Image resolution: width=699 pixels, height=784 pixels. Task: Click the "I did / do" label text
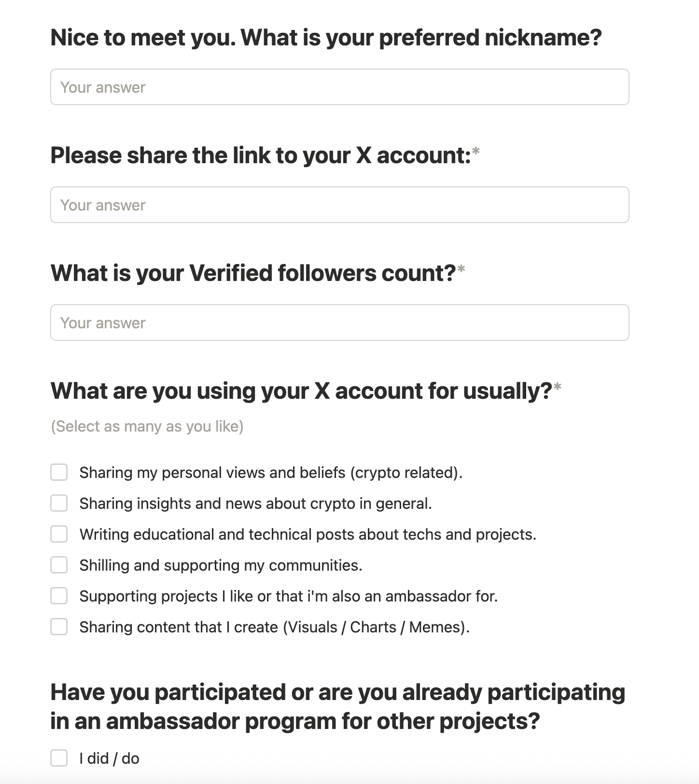click(x=109, y=758)
